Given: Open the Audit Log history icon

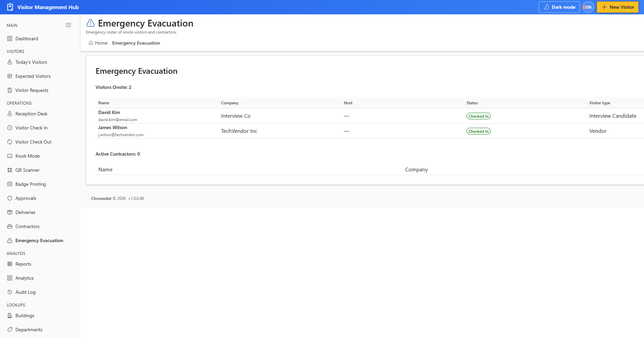Looking at the screenshot, I should pos(10,292).
